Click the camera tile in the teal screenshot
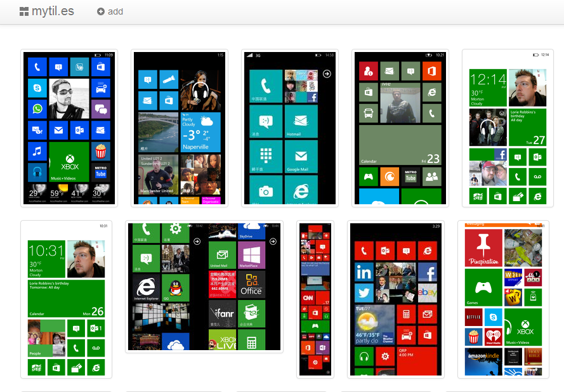 [266, 190]
